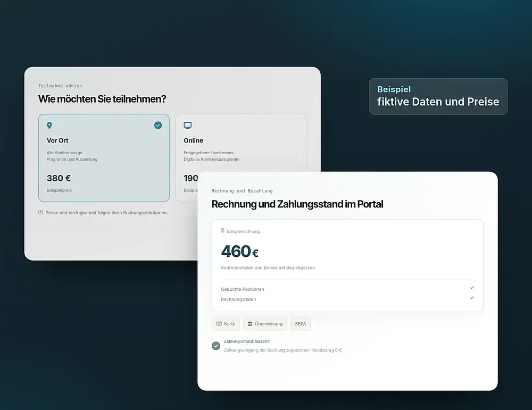Click 'Freigegebene Livestreams' on the Online card

(209, 153)
